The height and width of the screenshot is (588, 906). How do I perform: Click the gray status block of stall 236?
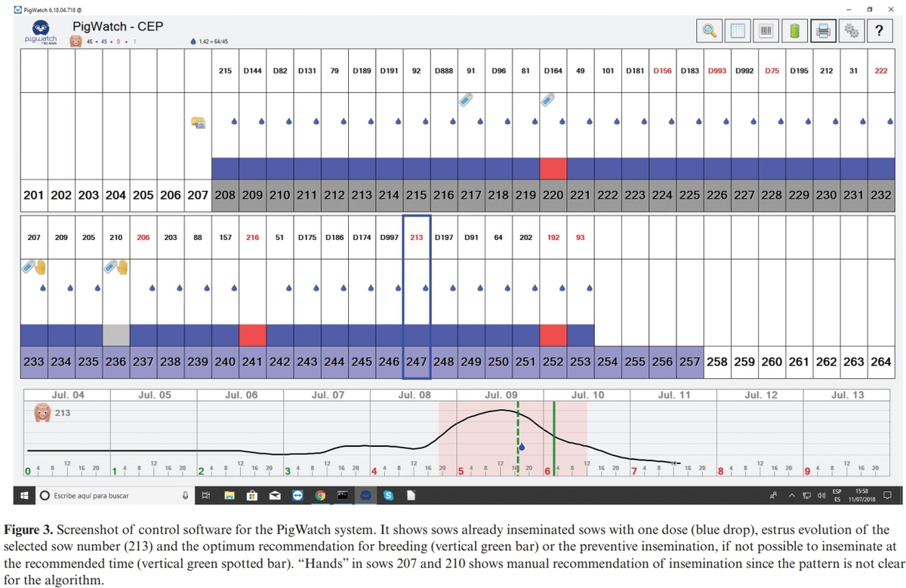116,335
